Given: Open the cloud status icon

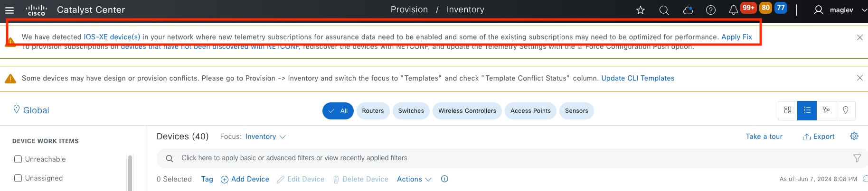Looking at the screenshot, I should click(x=688, y=10).
